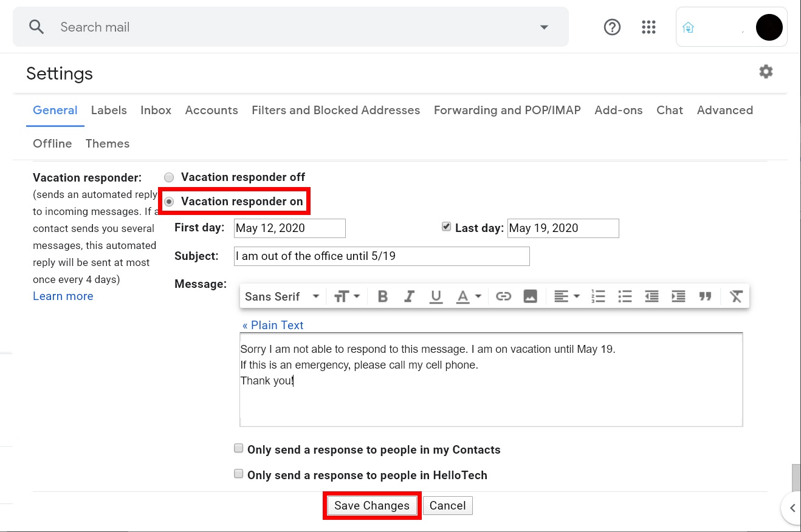Open the search options dropdown arrow
The width and height of the screenshot is (801, 532).
click(x=544, y=27)
